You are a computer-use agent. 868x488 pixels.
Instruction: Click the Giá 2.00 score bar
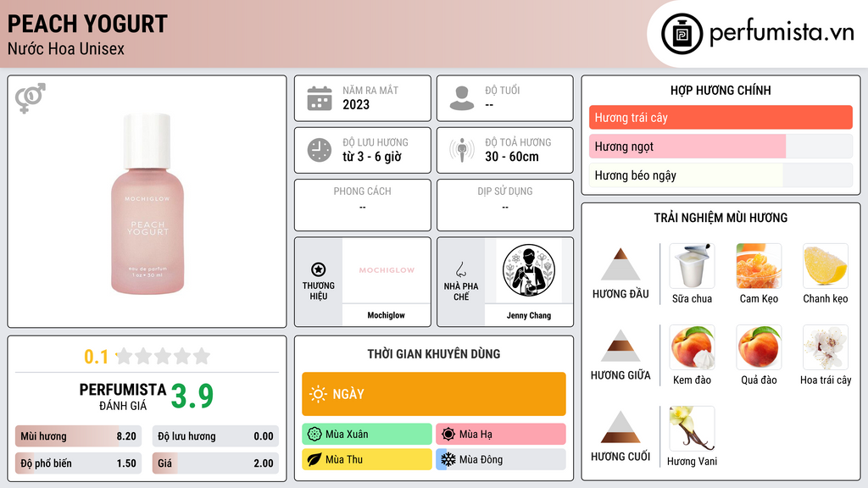[x=215, y=463]
